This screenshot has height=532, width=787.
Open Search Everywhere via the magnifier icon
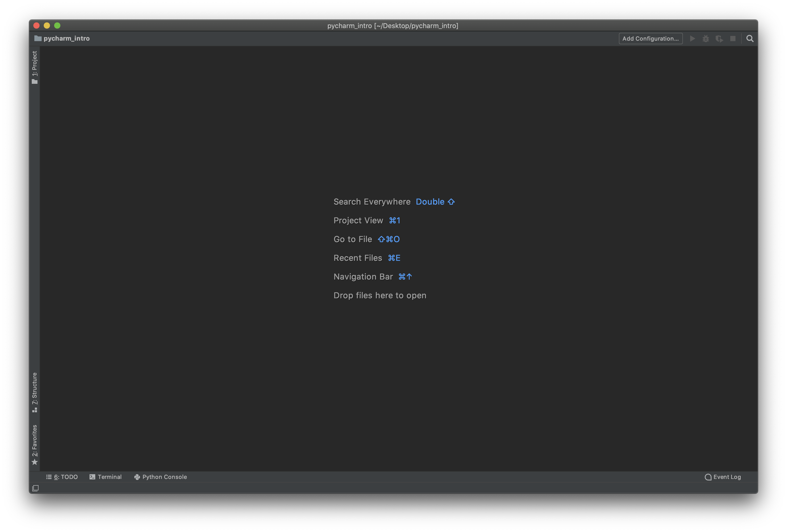click(750, 38)
